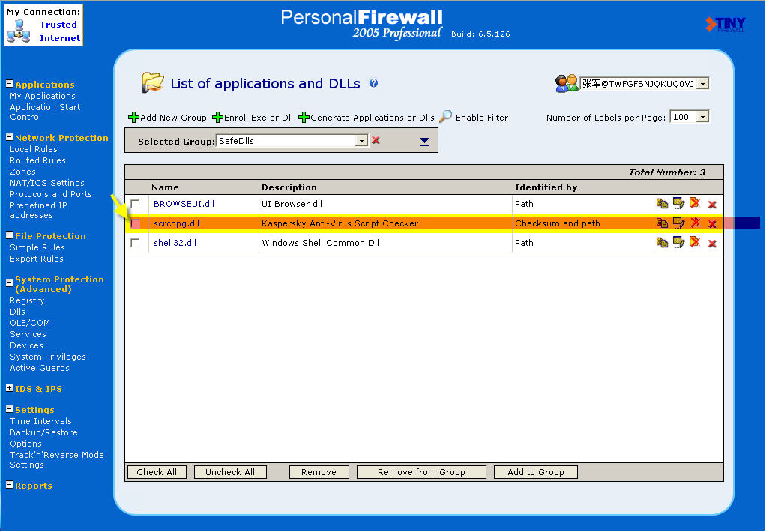Open Dlls under System Protection
This screenshot has height=532, width=766.
17,312
